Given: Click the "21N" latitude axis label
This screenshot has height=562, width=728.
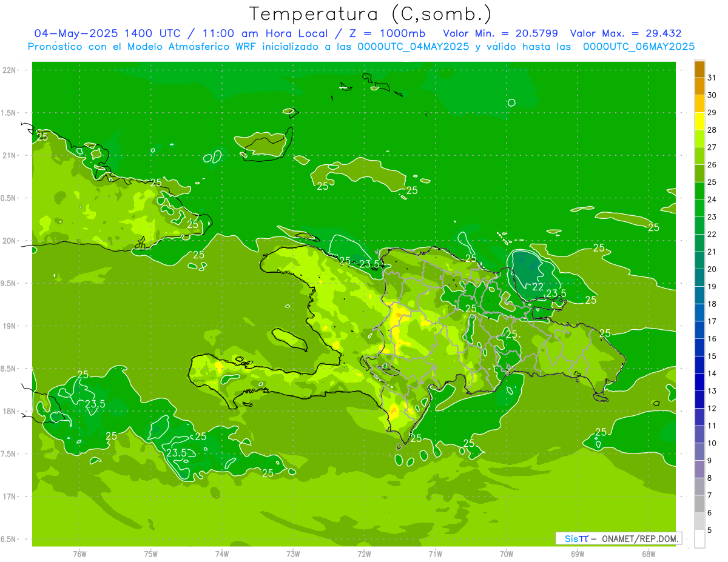Looking at the screenshot, I should pos(10,156).
